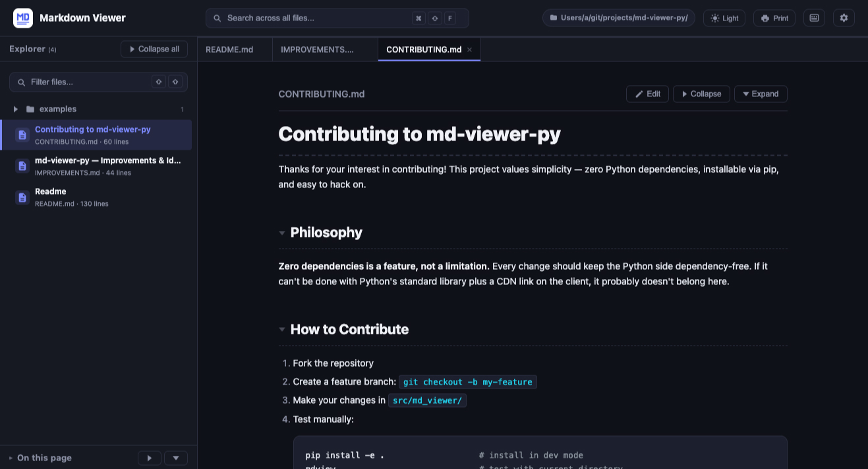Click the Fork the repository list item
868x469 pixels.
click(333, 363)
